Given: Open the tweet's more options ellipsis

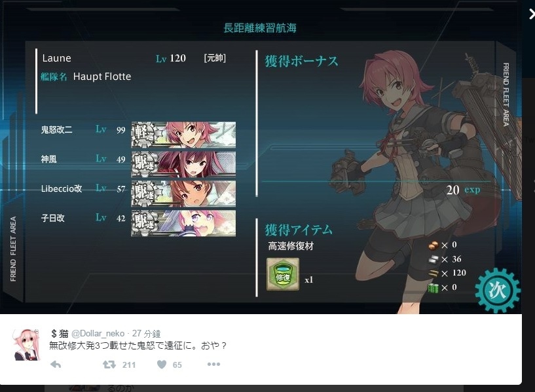Looking at the screenshot, I should pyautogui.click(x=213, y=365).
